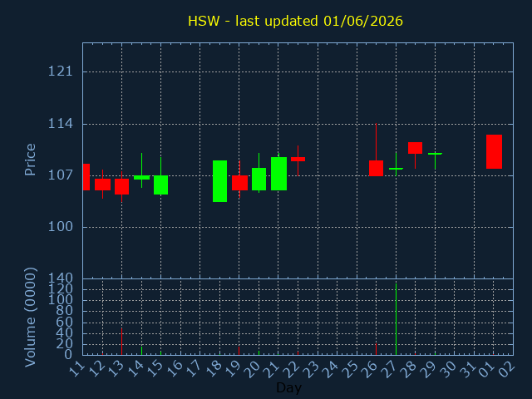The height and width of the screenshot is (399, 532).
Task: Click the day label 13 on the x-axis
Action: click(x=116, y=369)
